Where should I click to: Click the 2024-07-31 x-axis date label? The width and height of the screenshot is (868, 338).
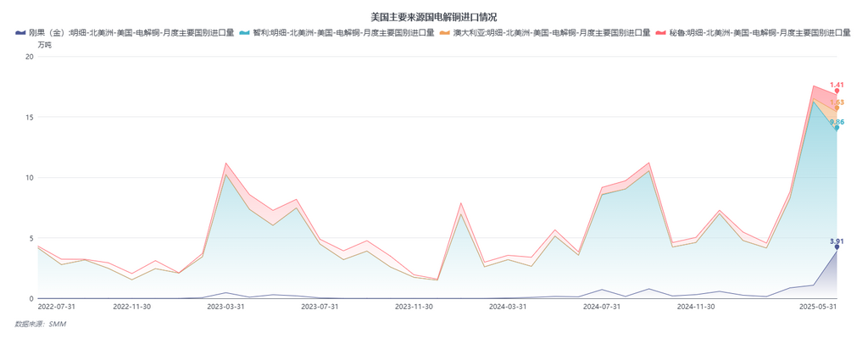(x=603, y=305)
